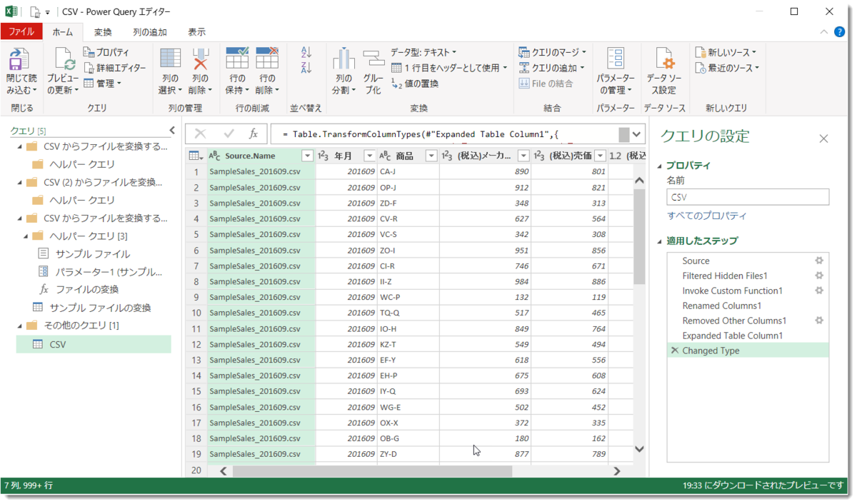The image size is (857, 504).
Task: Open Properties (プロパティ) in the ribbon
Action: [x=106, y=52]
